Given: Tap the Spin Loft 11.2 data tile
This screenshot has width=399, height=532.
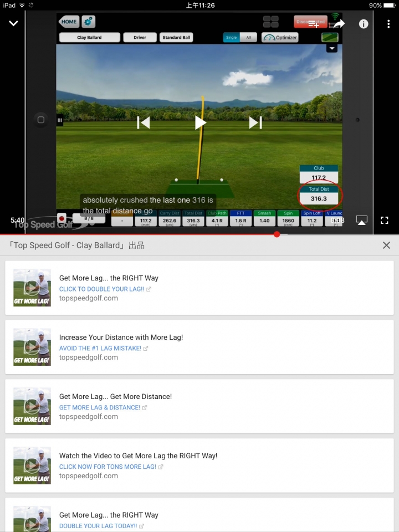Looking at the screenshot, I should (312, 218).
